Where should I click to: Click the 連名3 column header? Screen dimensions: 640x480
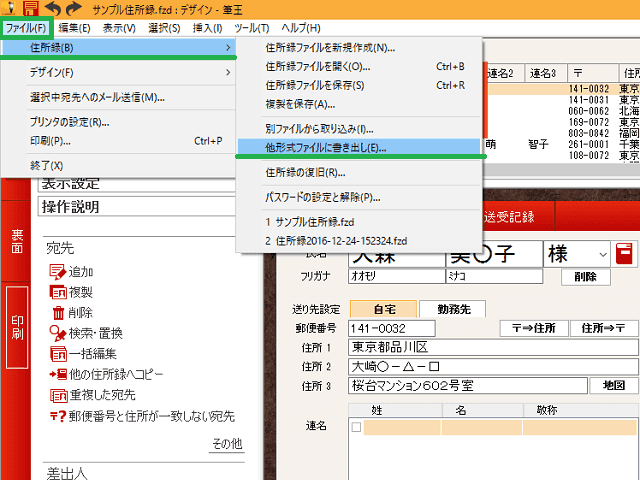(x=546, y=73)
